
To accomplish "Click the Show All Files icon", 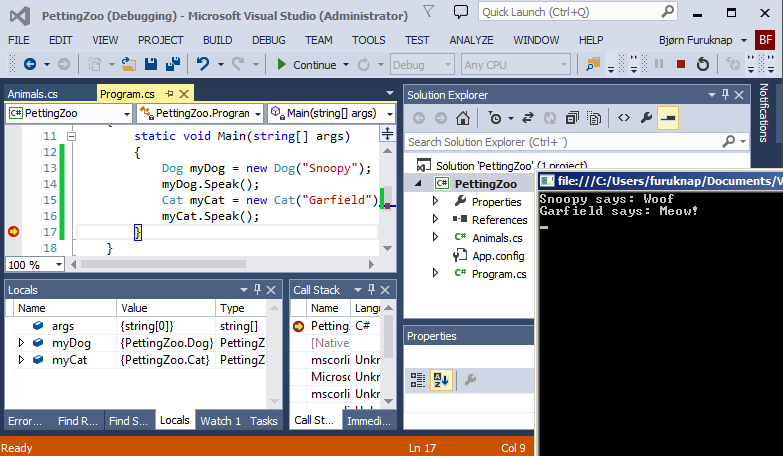I will [594, 118].
